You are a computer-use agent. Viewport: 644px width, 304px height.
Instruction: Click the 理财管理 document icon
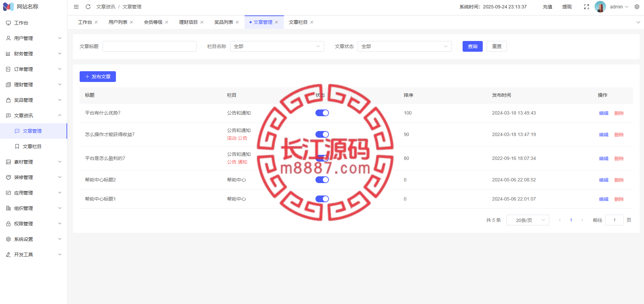(x=8, y=85)
